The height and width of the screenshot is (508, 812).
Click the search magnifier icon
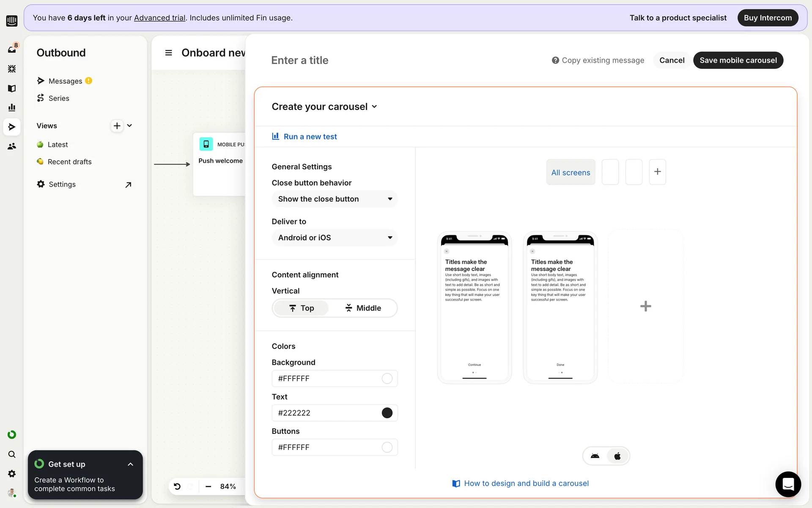point(11,454)
